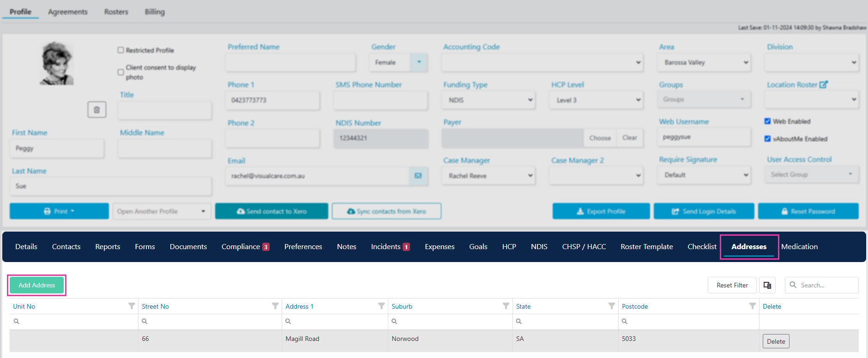Viewport: 868px width, 358px height.
Task: Click the Send Login Details button
Action: click(704, 211)
